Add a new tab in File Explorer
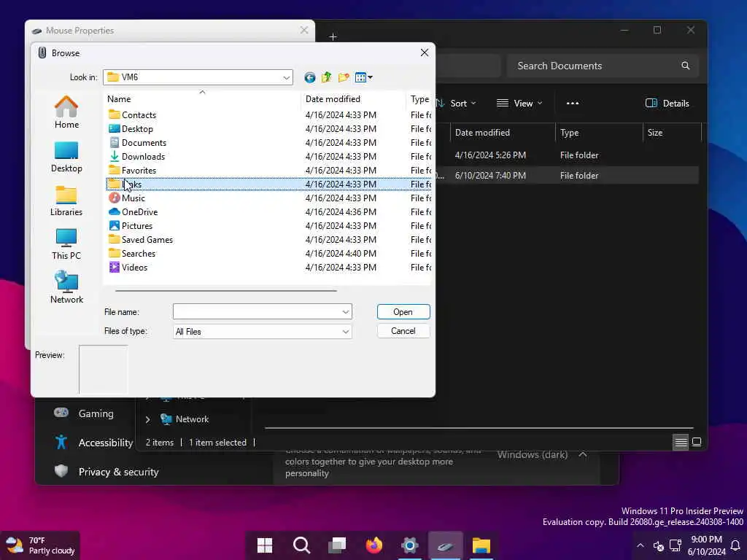The image size is (747, 560). [333, 36]
